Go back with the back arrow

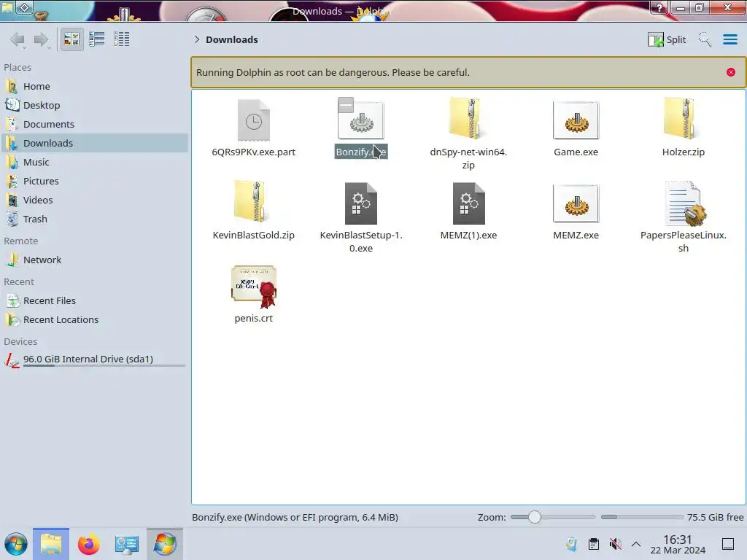point(18,39)
